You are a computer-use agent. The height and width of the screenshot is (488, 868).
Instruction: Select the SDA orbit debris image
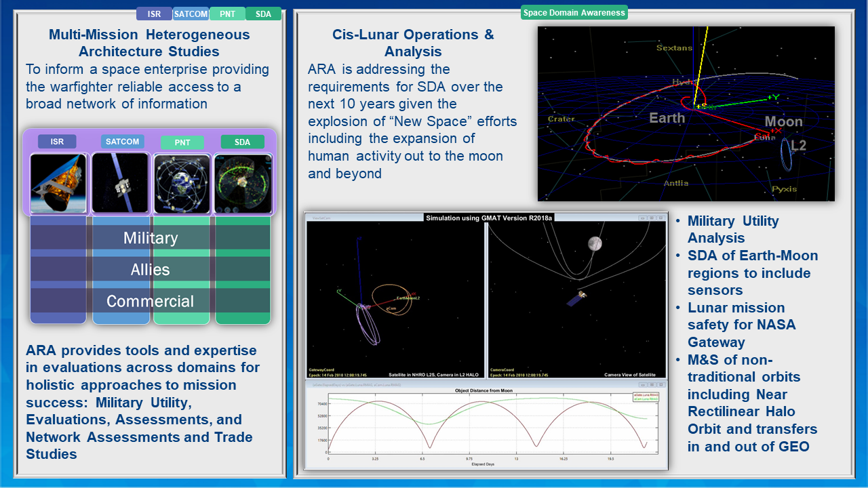243,183
